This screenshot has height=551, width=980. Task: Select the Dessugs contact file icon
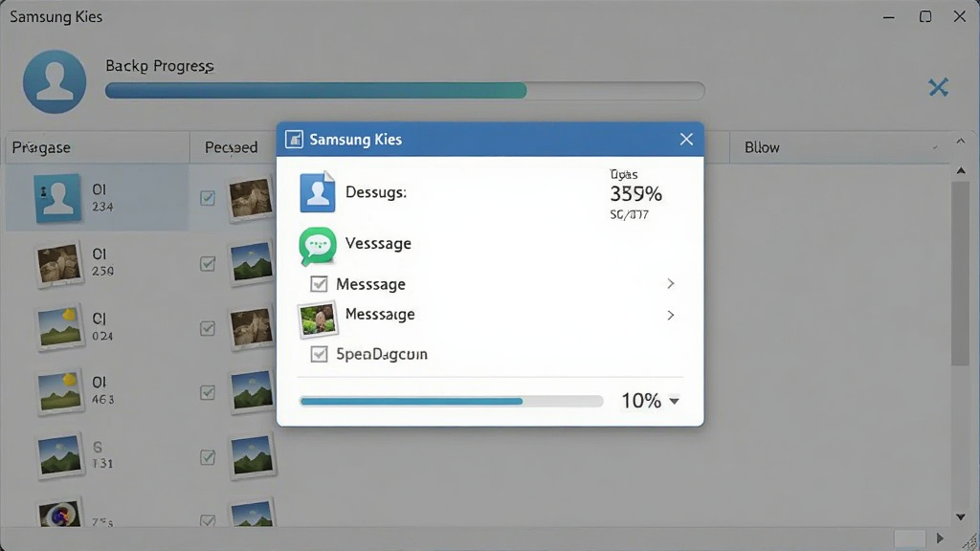tap(318, 191)
